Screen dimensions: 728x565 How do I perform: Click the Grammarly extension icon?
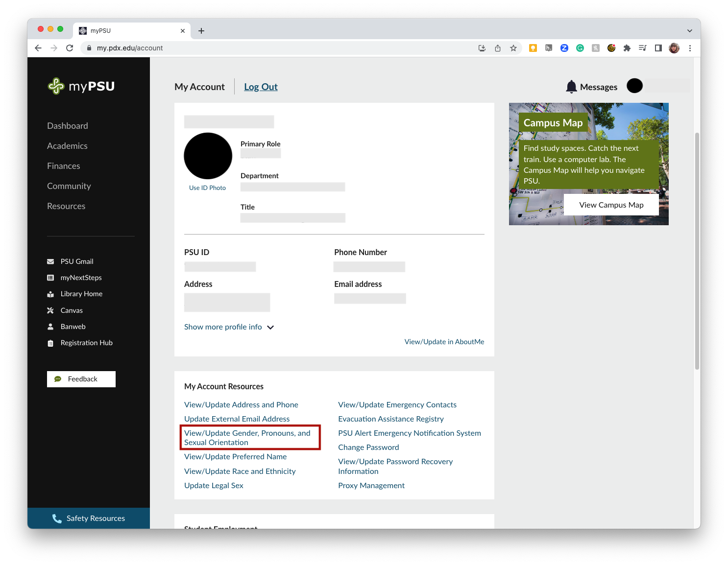point(580,48)
